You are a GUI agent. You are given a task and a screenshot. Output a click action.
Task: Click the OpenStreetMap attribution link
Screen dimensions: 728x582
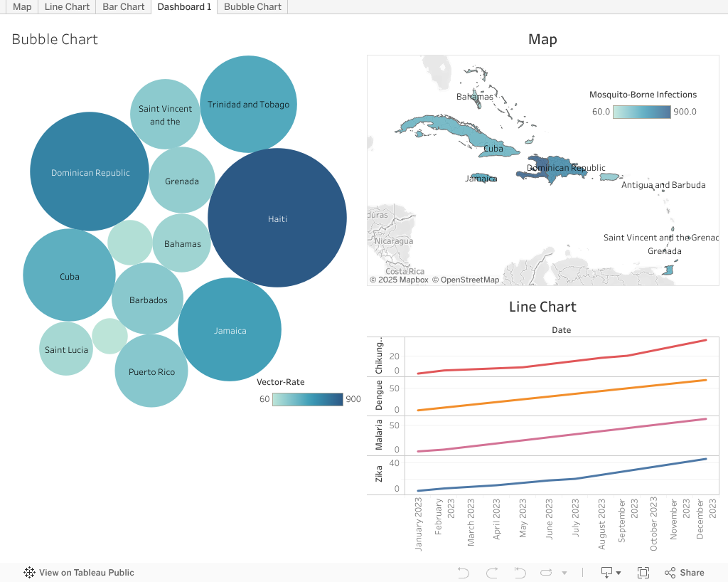(470, 280)
